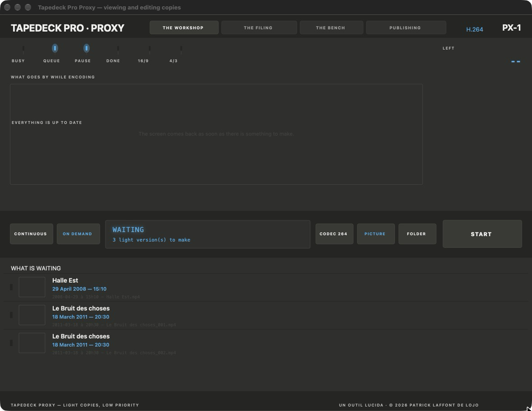Open the Halle Est thumbnail
The height and width of the screenshot is (411, 532).
pos(32,287)
